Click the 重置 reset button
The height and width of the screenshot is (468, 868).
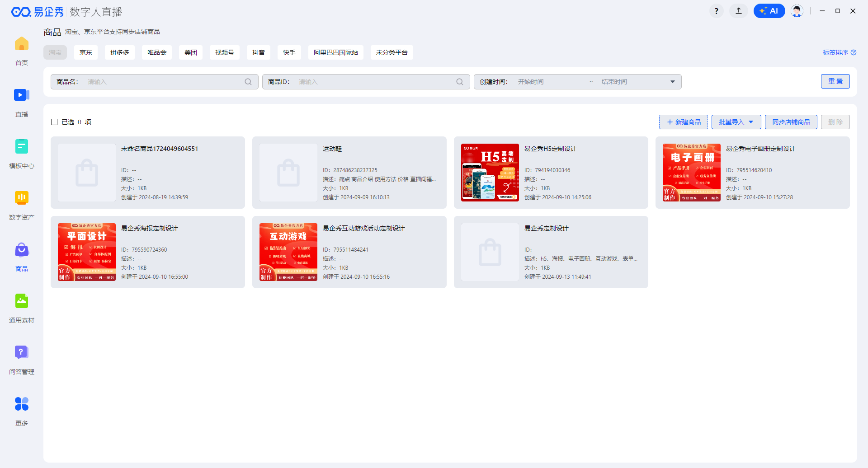[x=835, y=81]
